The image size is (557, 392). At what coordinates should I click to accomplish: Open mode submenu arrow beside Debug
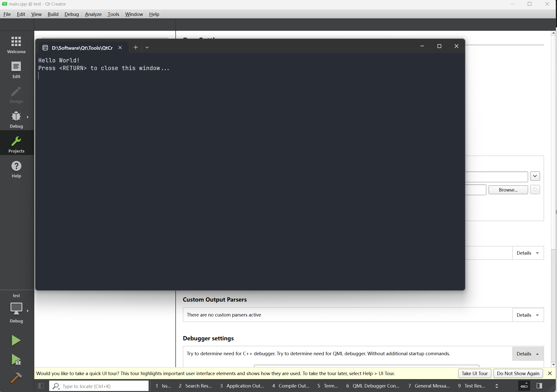click(28, 117)
